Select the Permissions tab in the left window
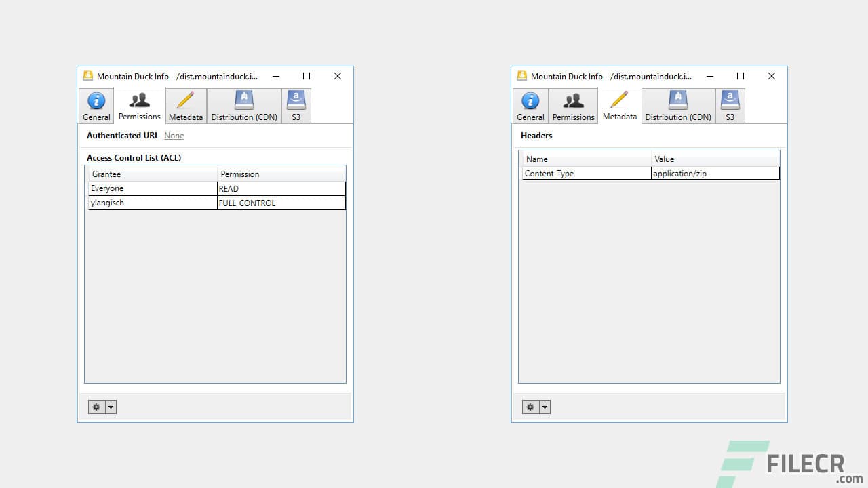 click(140, 105)
